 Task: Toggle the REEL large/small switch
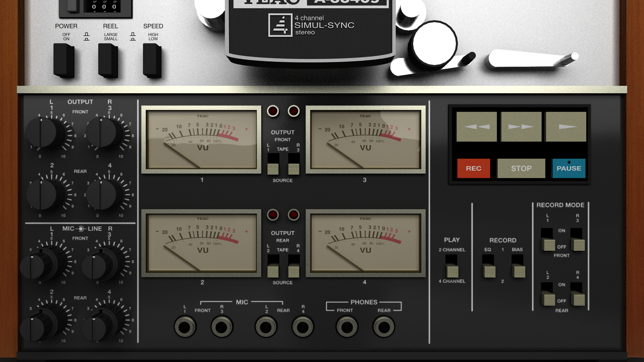(108, 61)
